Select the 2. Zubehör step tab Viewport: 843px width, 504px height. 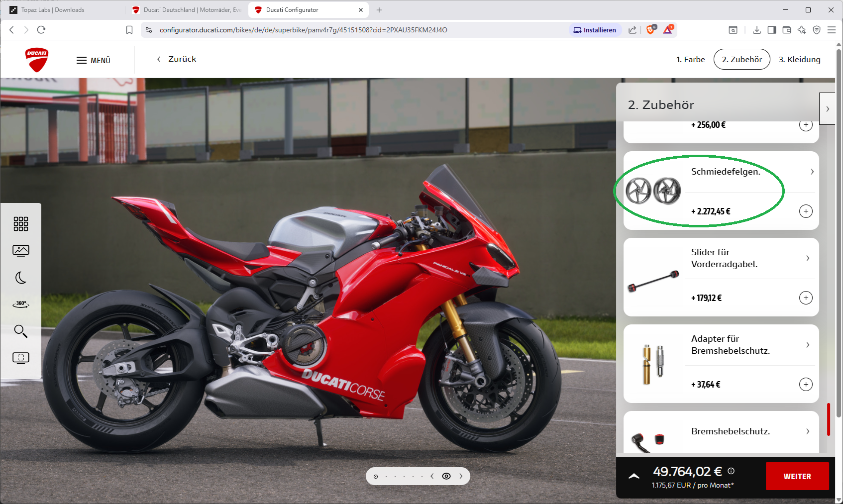pyautogui.click(x=741, y=59)
